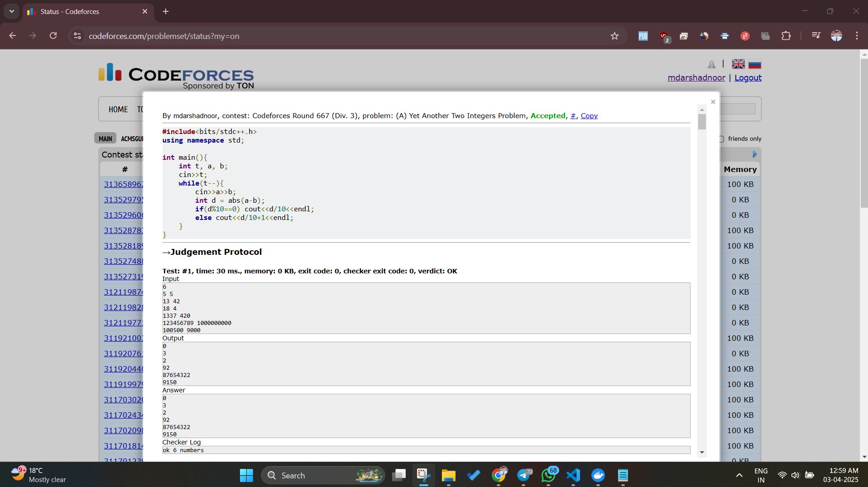868x487 pixels.
Task: Copy the submission source code
Action: click(589, 116)
